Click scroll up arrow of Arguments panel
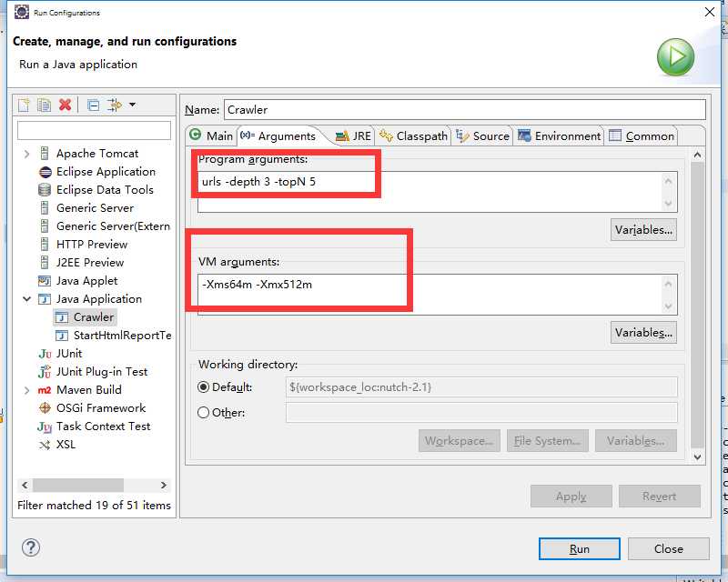Screen dimensions: 728x582 coord(697,155)
